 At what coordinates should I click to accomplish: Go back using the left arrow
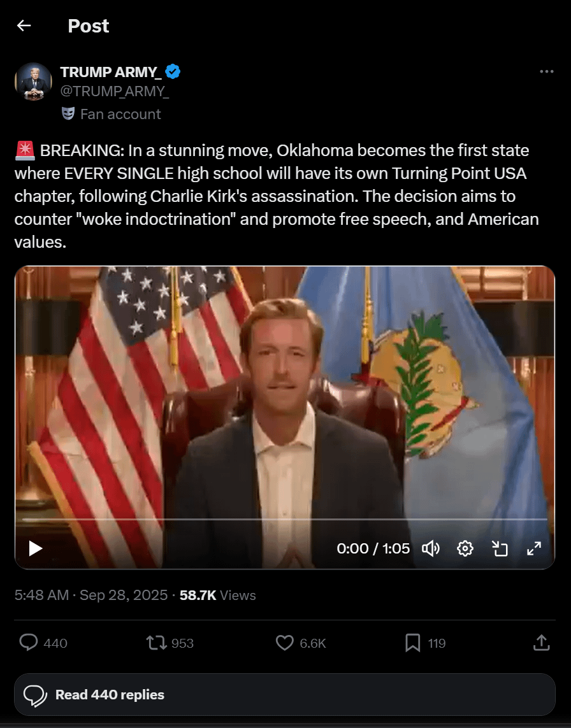pyautogui.click(x=24, y=25)
